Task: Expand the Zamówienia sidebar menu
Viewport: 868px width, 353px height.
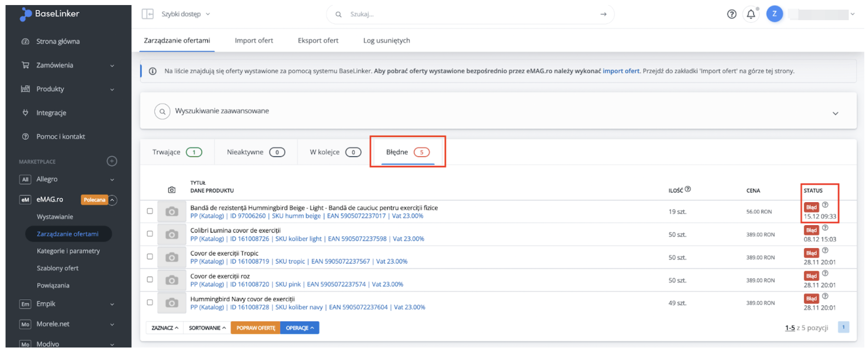Action: [112, 66]
